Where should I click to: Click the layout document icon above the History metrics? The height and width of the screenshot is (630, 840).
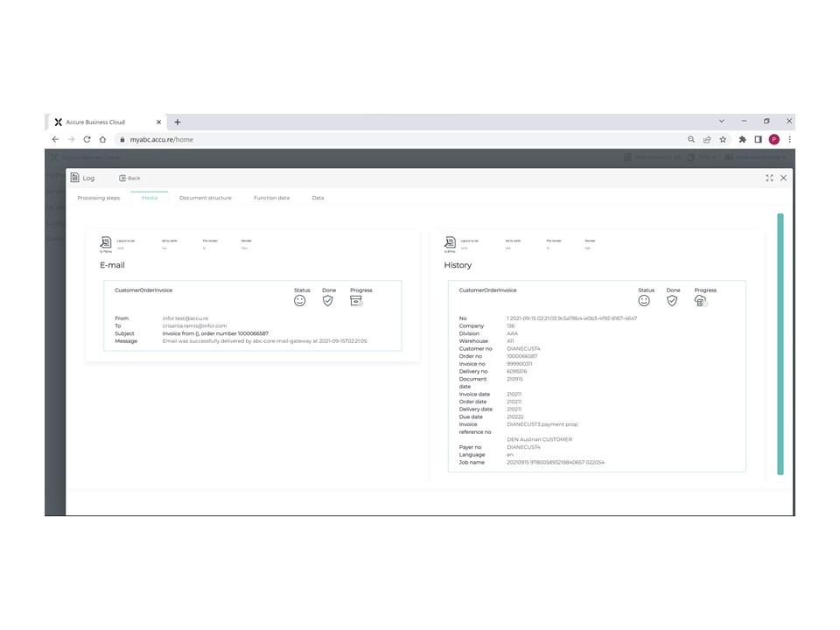(451, 242)
